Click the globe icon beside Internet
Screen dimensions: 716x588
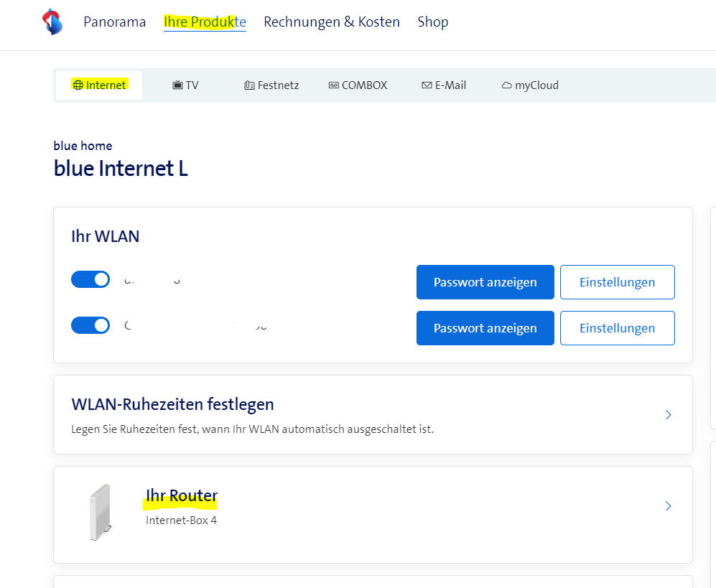click(x=78, y=85)
